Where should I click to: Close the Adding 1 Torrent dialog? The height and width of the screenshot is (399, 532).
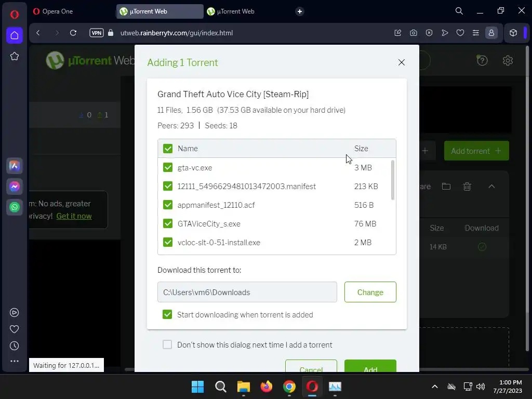402,62
